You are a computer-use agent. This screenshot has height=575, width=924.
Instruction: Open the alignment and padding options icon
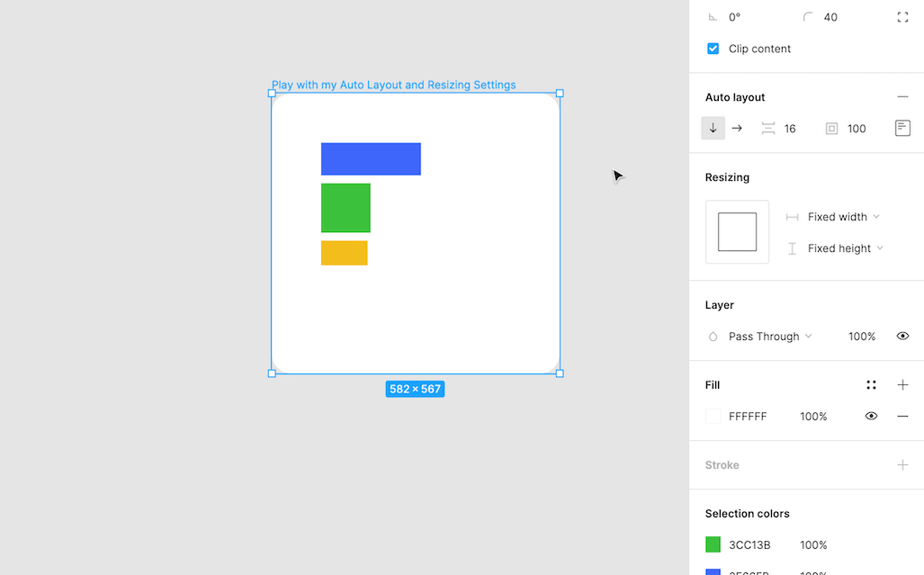(x=902, y=128)
